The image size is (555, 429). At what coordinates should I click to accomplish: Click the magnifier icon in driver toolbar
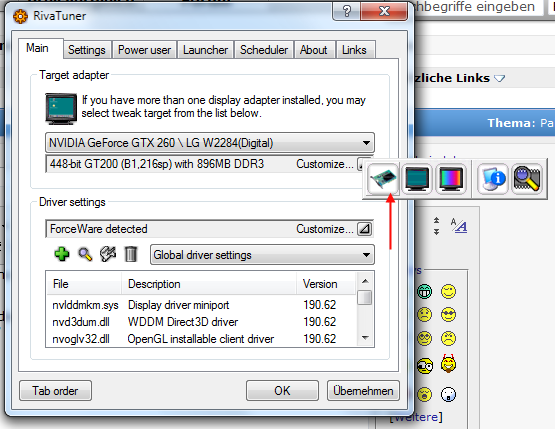click(x=85, y=254)
